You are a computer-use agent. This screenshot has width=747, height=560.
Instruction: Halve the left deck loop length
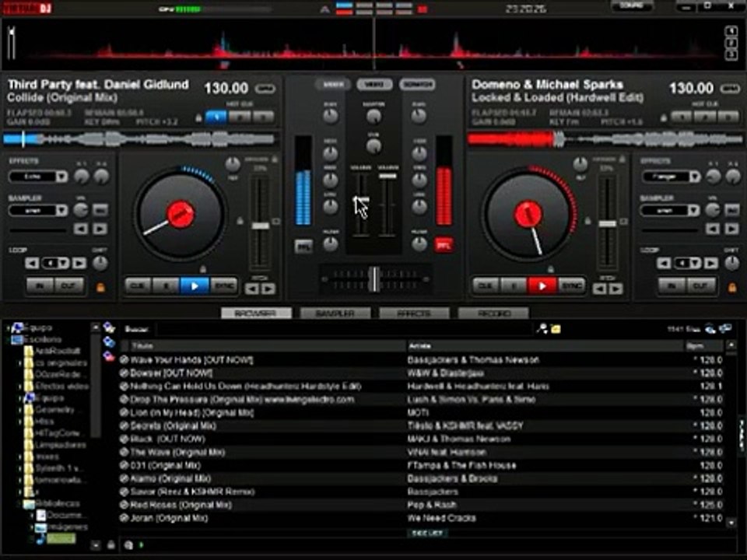coord(33,263)
